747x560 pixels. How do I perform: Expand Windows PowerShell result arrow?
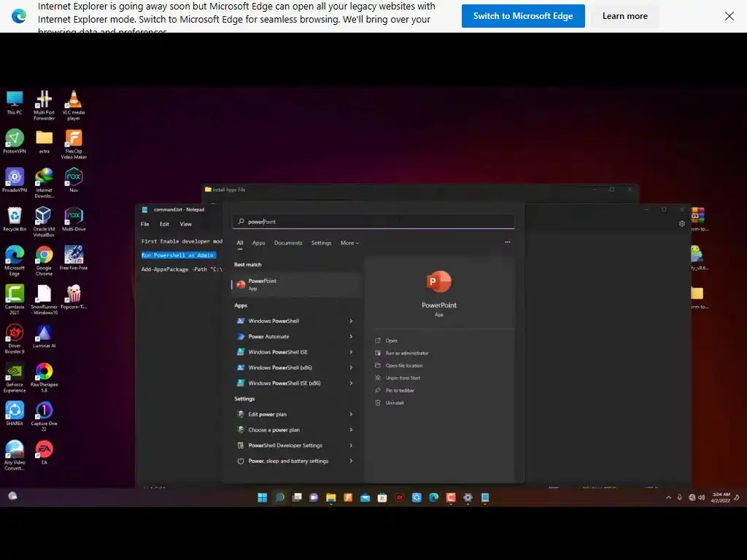point(351,321)
